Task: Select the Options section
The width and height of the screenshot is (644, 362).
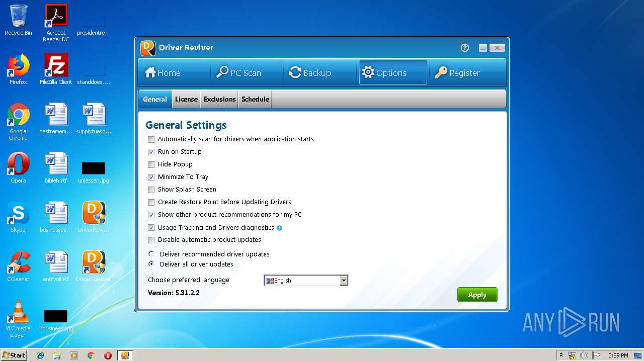Action: coord(393,72)
